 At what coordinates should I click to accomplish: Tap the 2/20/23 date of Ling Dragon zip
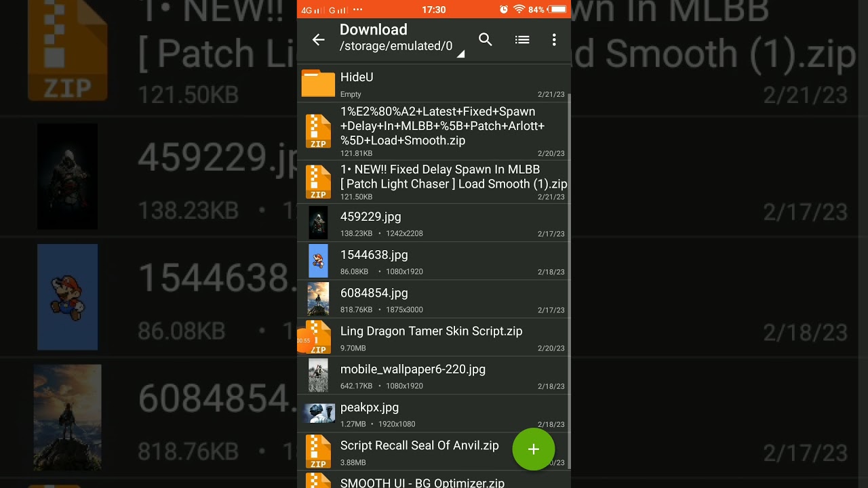coord(551,348)
